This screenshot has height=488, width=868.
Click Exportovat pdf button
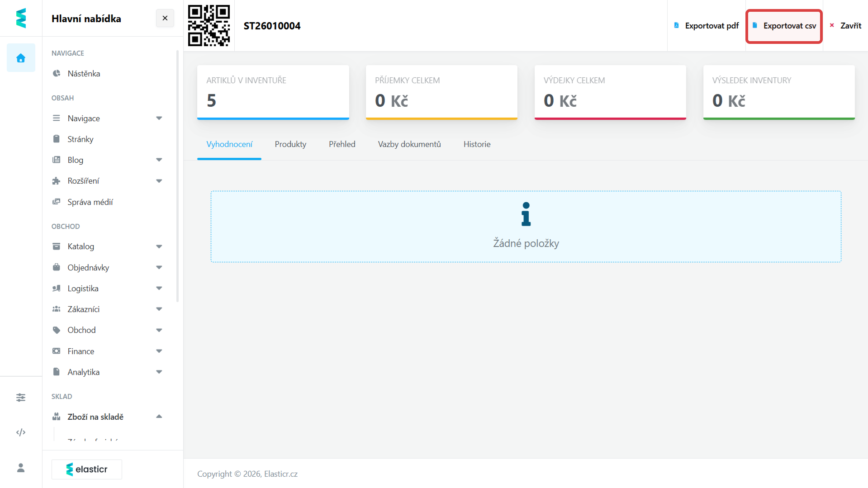[x=706, y=26]
